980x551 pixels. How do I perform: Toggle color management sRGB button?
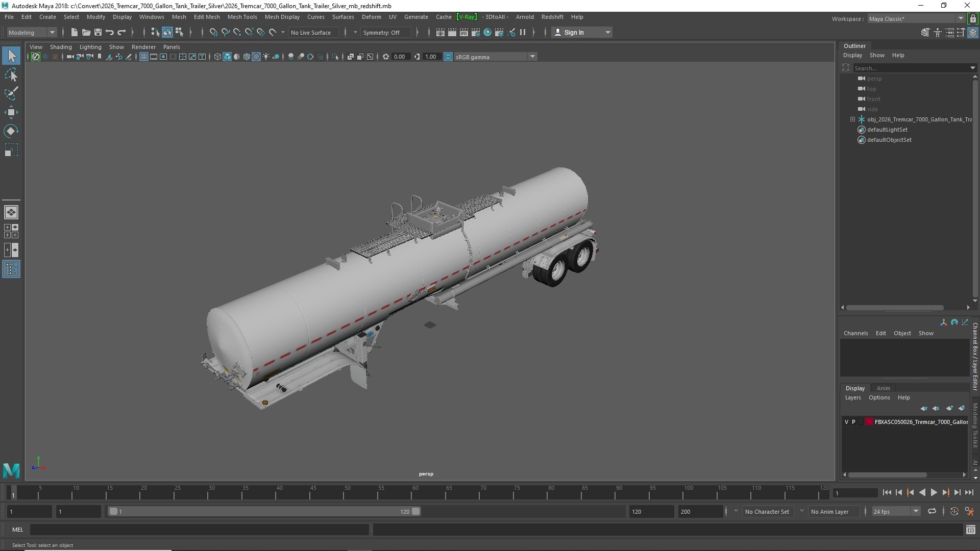(448, 57)
